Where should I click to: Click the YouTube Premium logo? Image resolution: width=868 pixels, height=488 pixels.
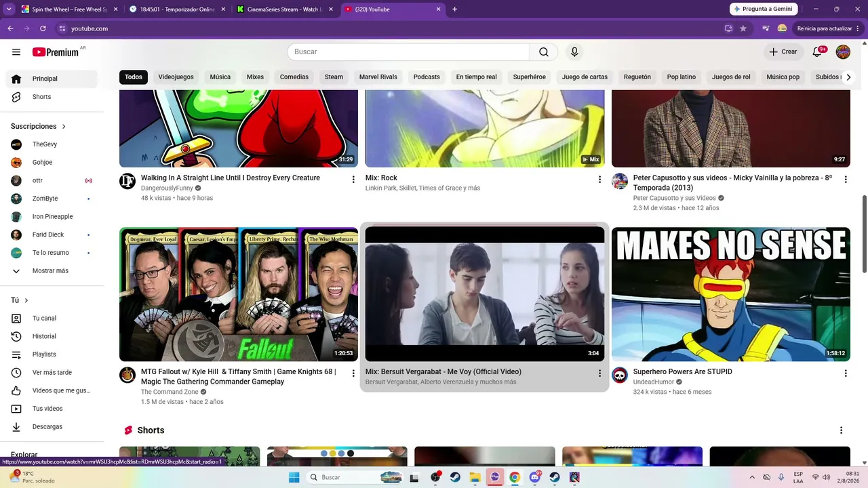[55, 52]
